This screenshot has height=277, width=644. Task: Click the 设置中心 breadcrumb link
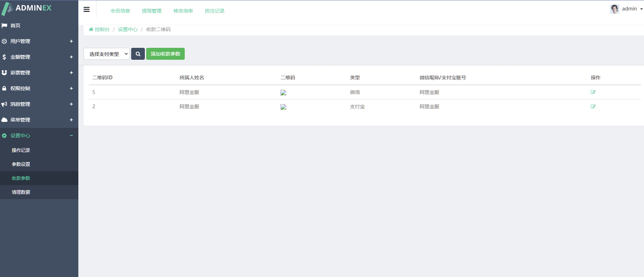click(x=128, y=30)
